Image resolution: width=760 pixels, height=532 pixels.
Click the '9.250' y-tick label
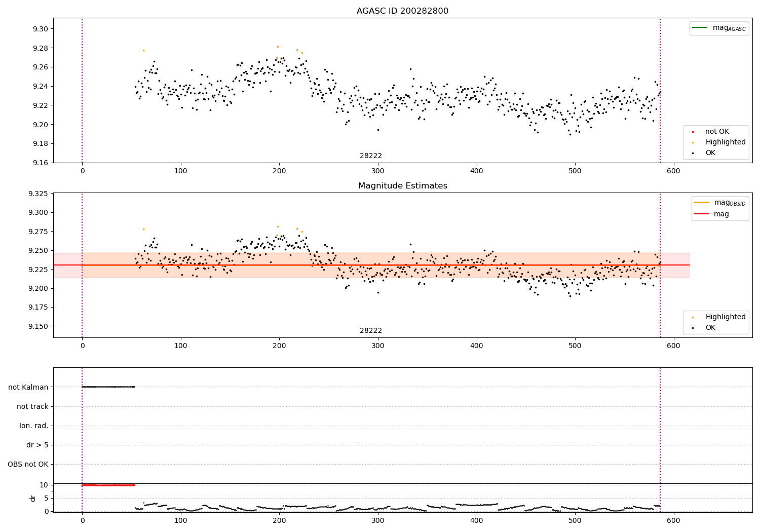coord(38,251)
